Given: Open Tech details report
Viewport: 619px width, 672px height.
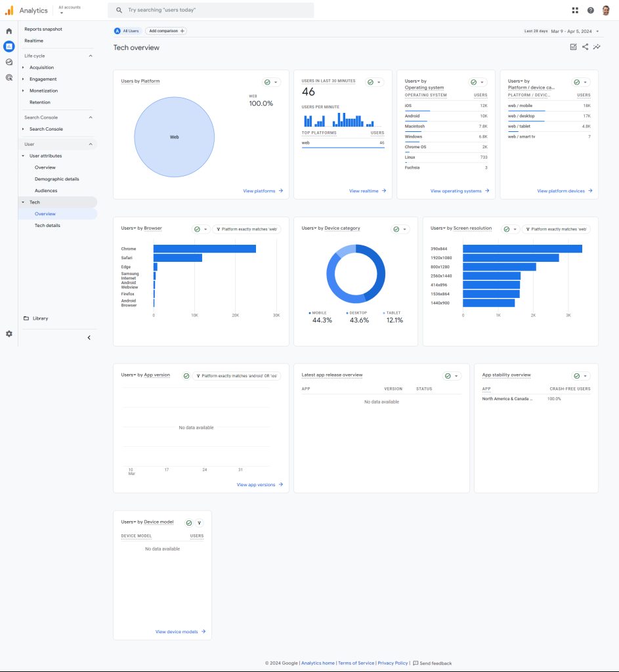Looking at the screenshot, I should pyautogui.click(x=47, y=226).
